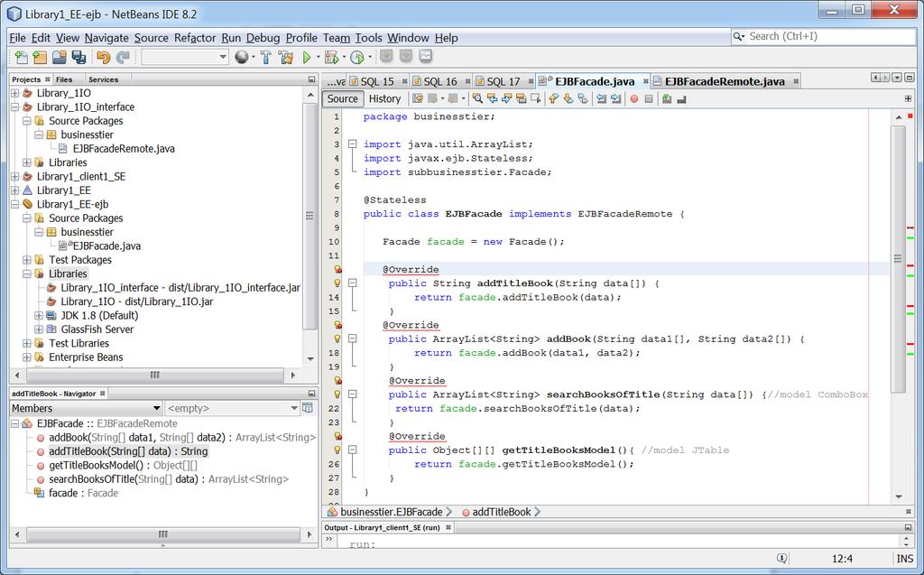This screenshot has width=924, height=575.
Task: Click the editor vertical scrollbar thumb
Action: [x=898, y=258]
